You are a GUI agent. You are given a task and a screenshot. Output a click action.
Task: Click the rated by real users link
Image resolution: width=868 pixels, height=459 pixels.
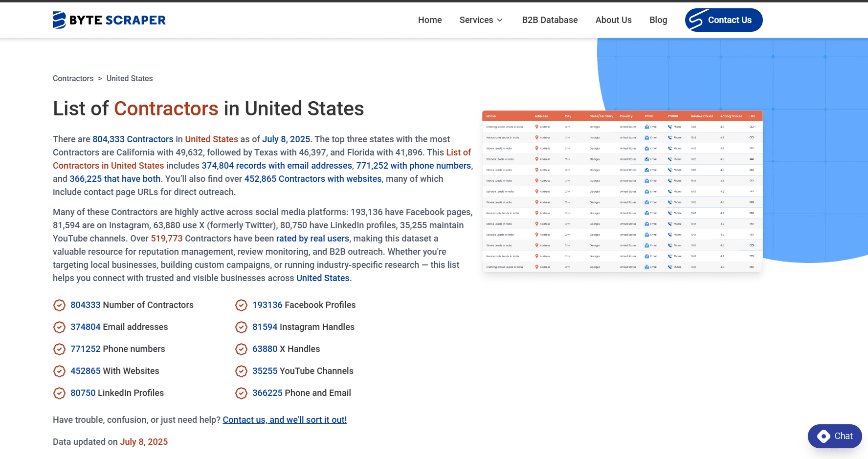pos(312,239)
